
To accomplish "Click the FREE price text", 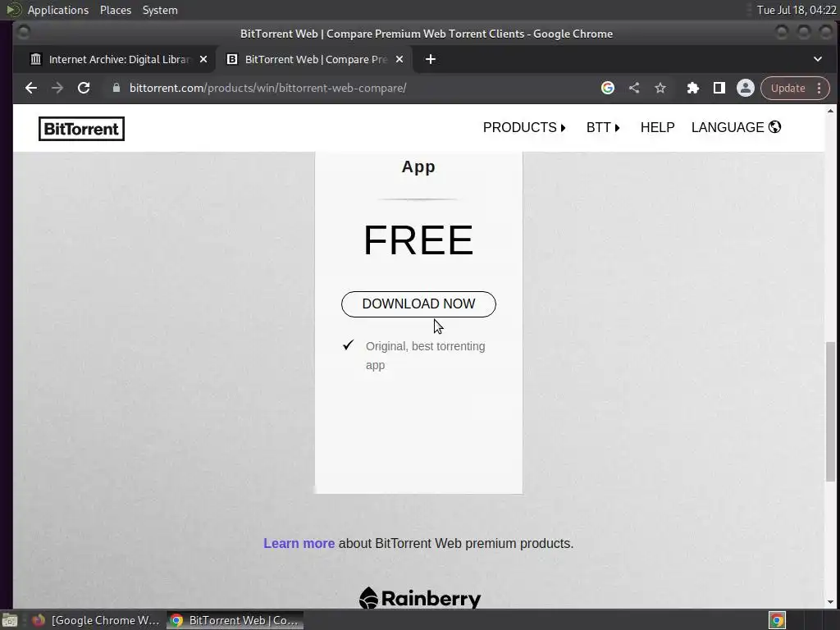I will 418,240.
